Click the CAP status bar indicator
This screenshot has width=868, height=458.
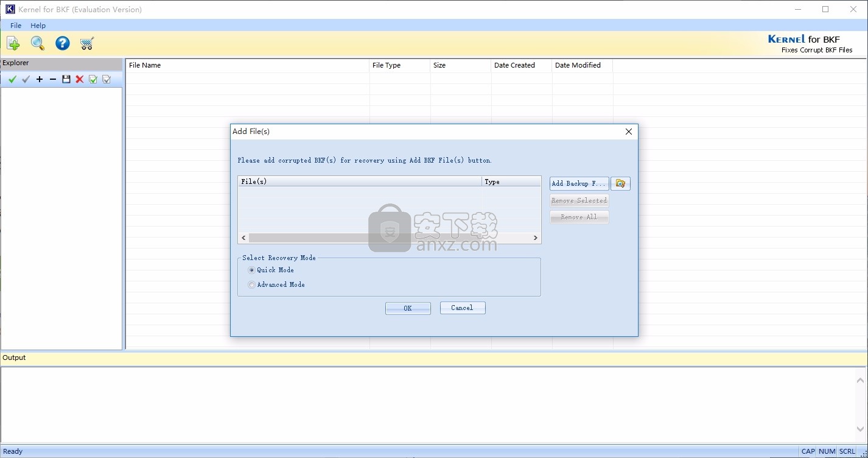pyautogui.click(x=808, y=451)
